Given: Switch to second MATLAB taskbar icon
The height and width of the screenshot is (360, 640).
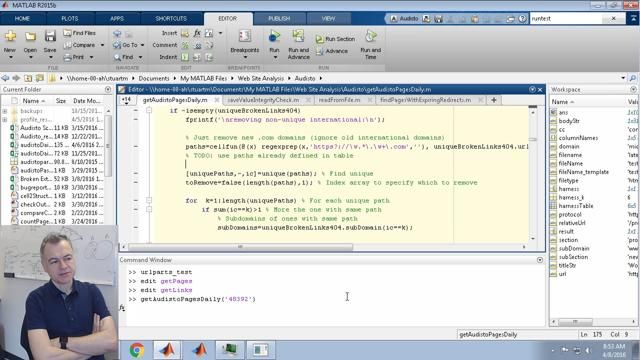Looking at the screenshot, I should tap(200, 350).
